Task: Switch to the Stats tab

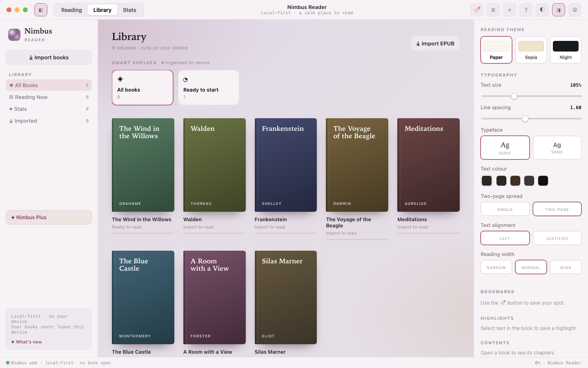Action: [x=129, y=10]
